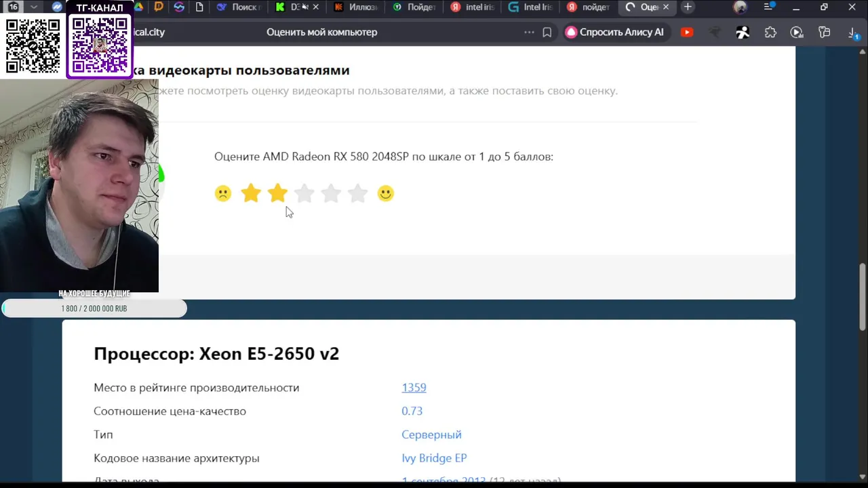
Task: Open the 'Ivy Bridge EP' architecture link
Action: pyautogui.click(x=434, y=458)
